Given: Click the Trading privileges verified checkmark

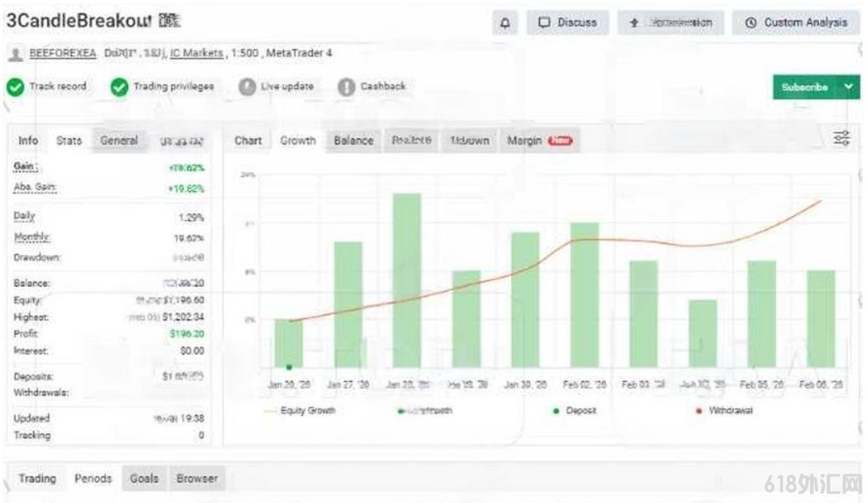Looking at the screenshot, I should coord(119,87).
